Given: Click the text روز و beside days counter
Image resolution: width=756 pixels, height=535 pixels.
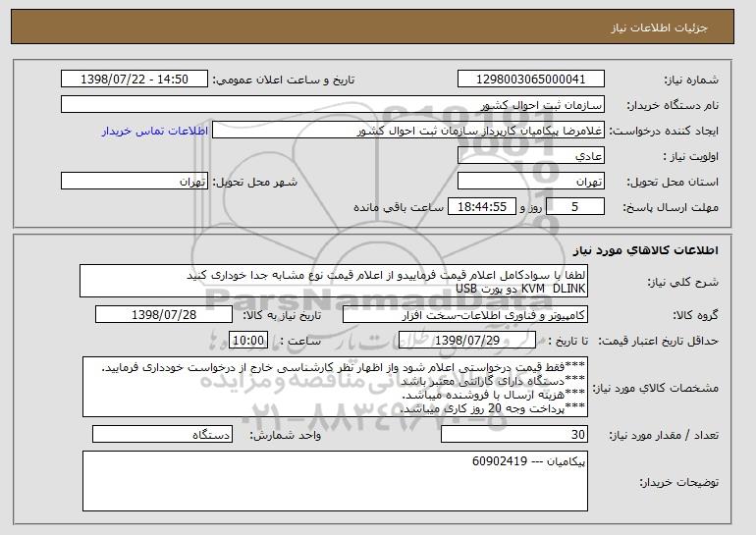Looking at the screenshot, I should point(531,208).
